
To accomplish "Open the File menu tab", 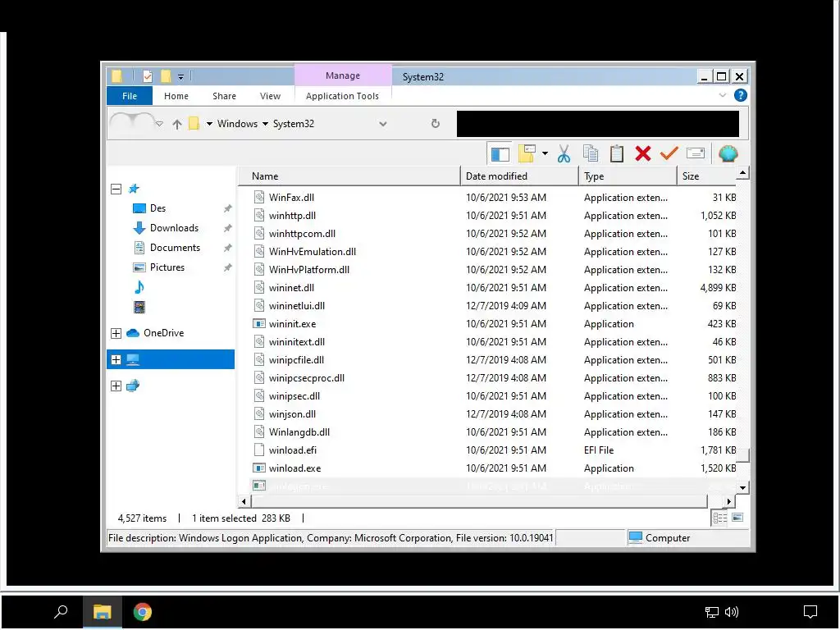I will click(130, 96).
